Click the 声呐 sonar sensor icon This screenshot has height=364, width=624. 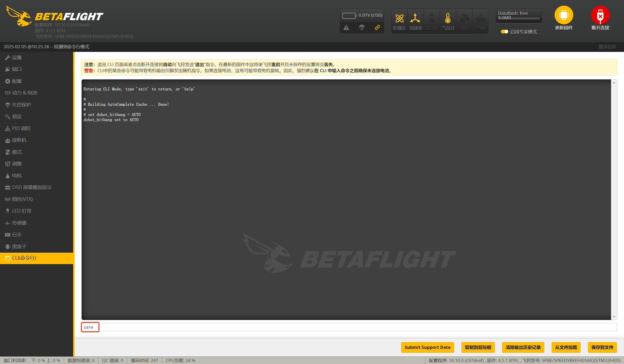click(x=480, y=21)
